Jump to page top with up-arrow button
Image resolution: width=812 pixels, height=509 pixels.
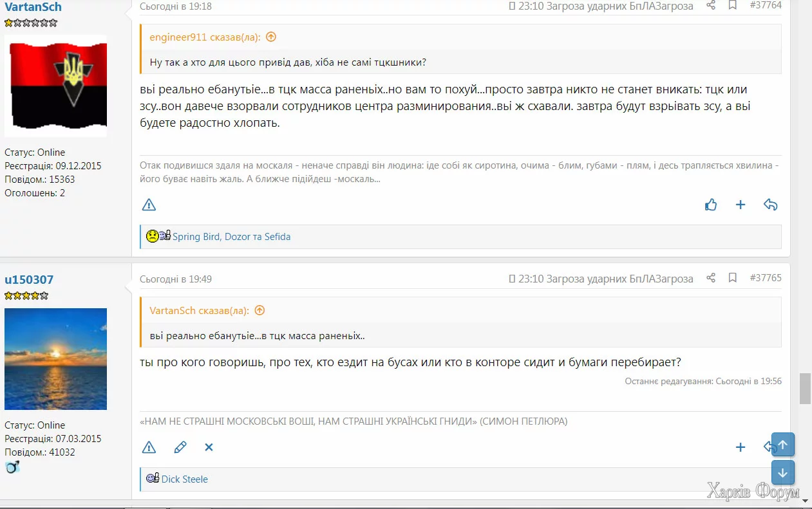[783, 445]
